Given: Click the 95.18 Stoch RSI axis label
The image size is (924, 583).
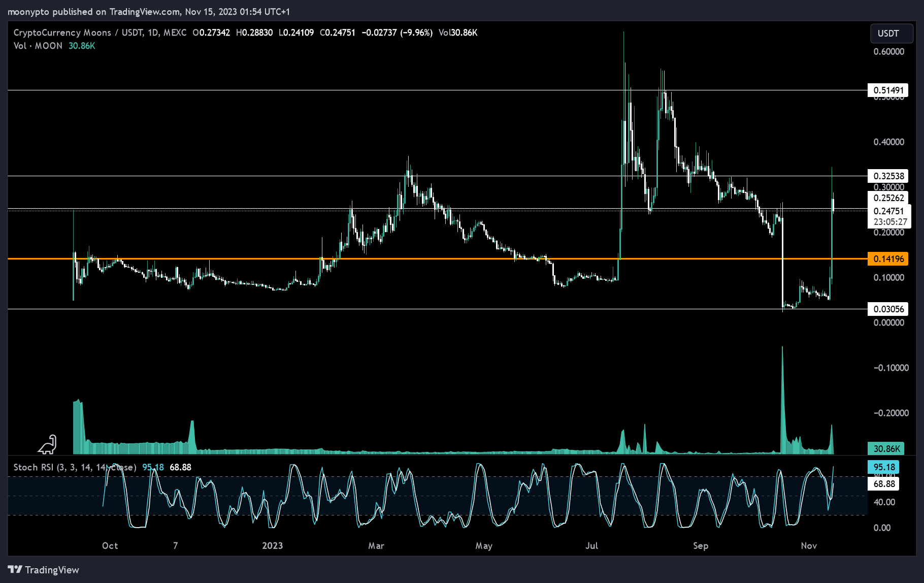Looking at the screenshot, I should click(x=883, y=467).
